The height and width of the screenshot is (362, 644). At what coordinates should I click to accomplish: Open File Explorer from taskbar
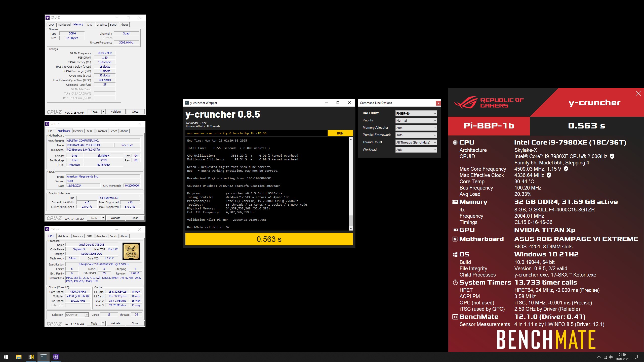(x=19, y=357)
